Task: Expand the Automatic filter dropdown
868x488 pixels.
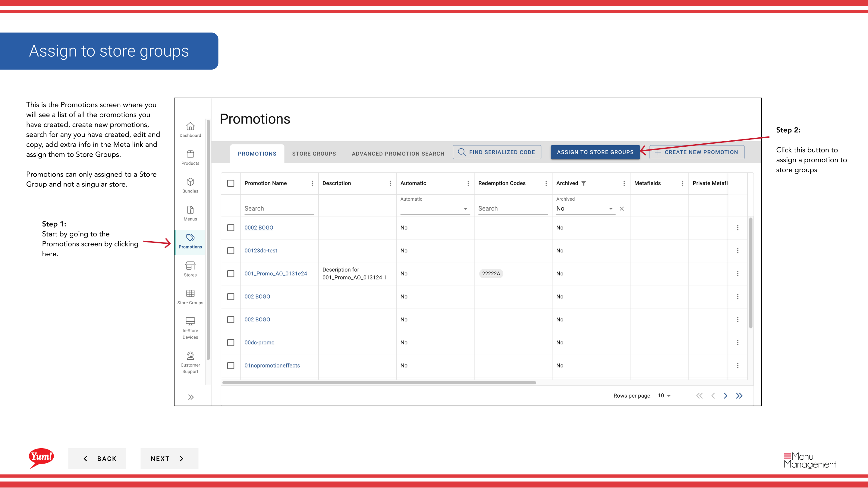Action: [x=435, y=208]
